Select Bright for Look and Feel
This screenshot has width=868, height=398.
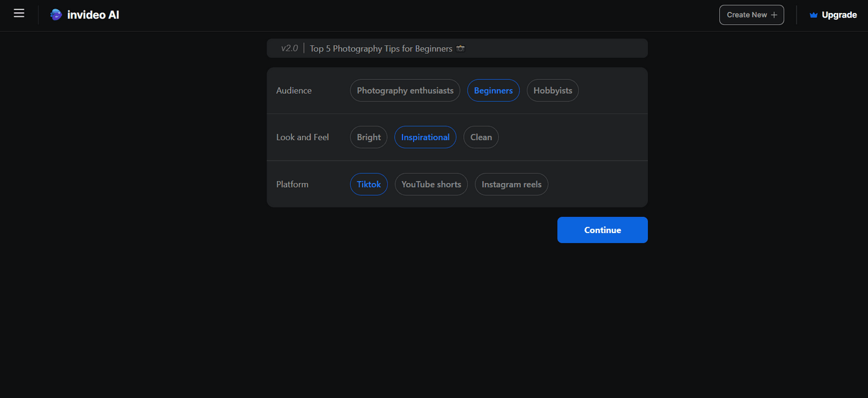tap(368, 137)
